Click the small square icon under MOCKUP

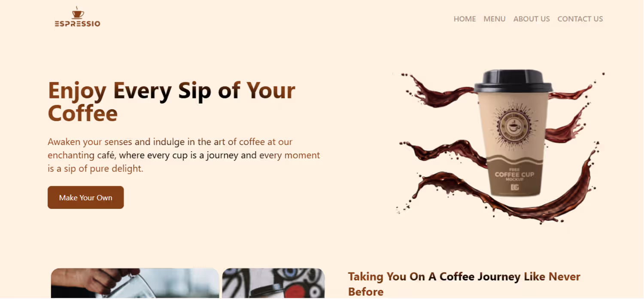514,187
